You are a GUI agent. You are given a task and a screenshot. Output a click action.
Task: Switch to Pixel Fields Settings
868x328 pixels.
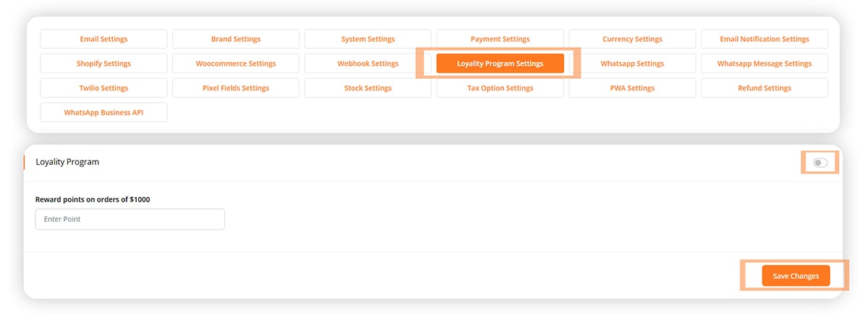click(236, 88)
